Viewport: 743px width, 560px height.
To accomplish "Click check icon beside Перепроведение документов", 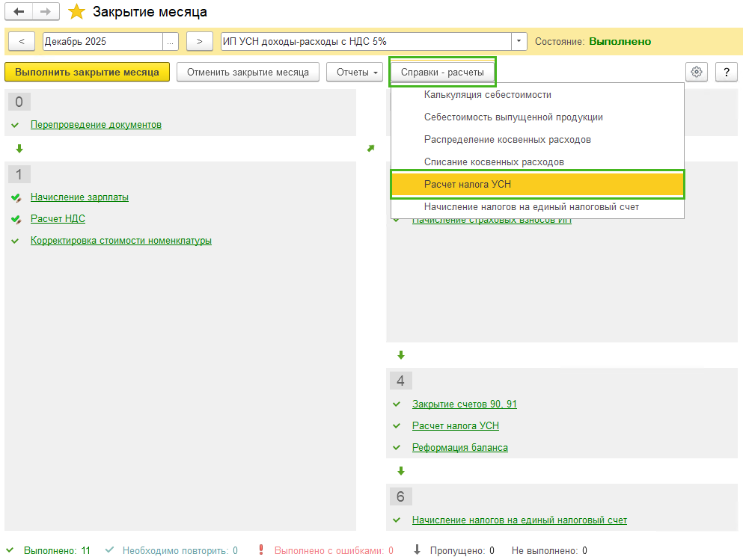I will [x=15, y=125].
